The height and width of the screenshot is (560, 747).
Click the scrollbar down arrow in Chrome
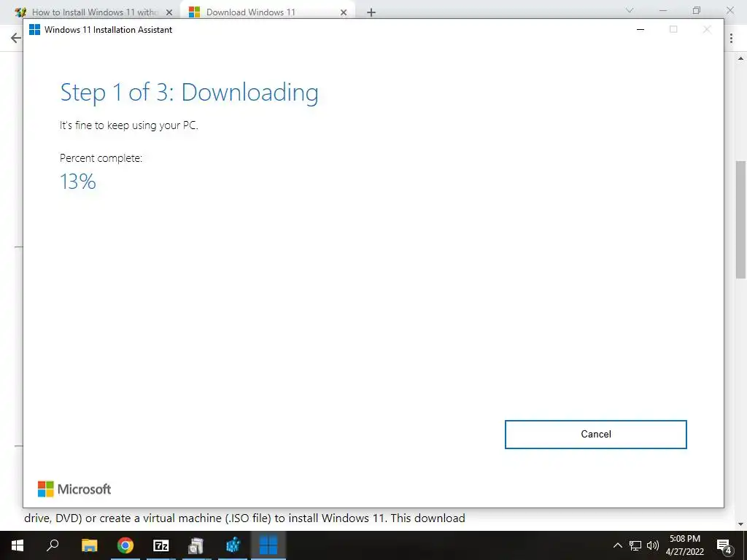pos(740,524)
